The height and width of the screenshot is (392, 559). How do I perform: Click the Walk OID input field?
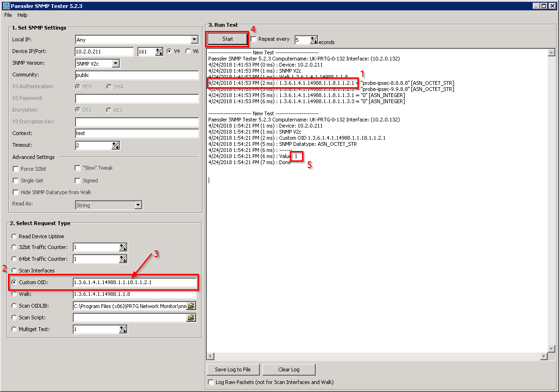135,294
